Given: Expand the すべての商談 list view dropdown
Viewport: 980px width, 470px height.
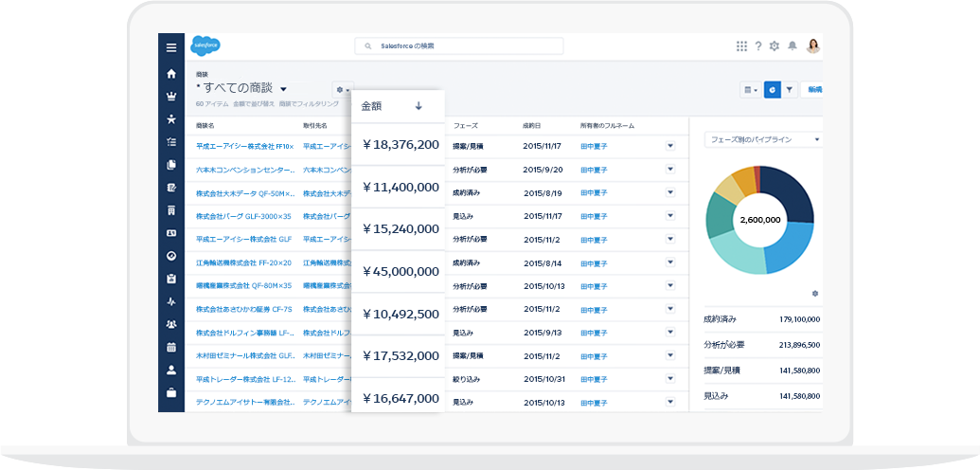Looking at the screenshot, I should click(x=283, y=89).
